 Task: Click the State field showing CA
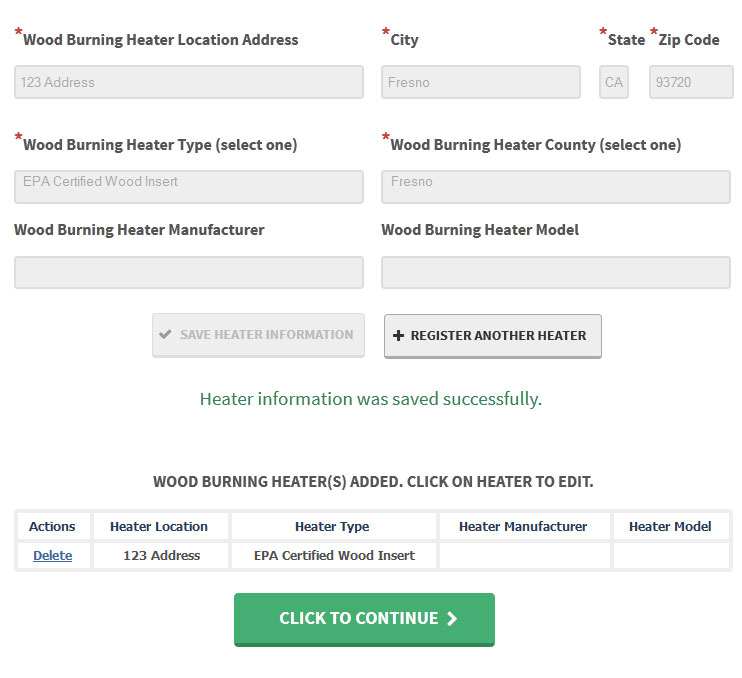point(614,82)
